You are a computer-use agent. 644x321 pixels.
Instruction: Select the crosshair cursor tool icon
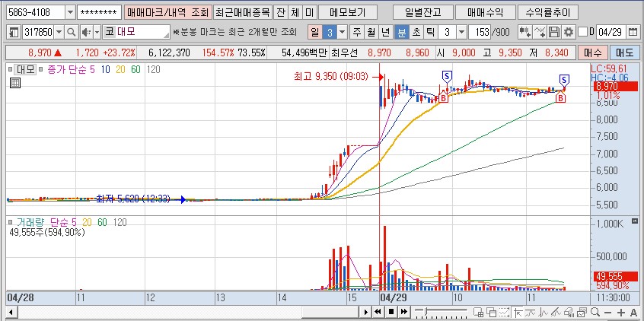(518, 312)
